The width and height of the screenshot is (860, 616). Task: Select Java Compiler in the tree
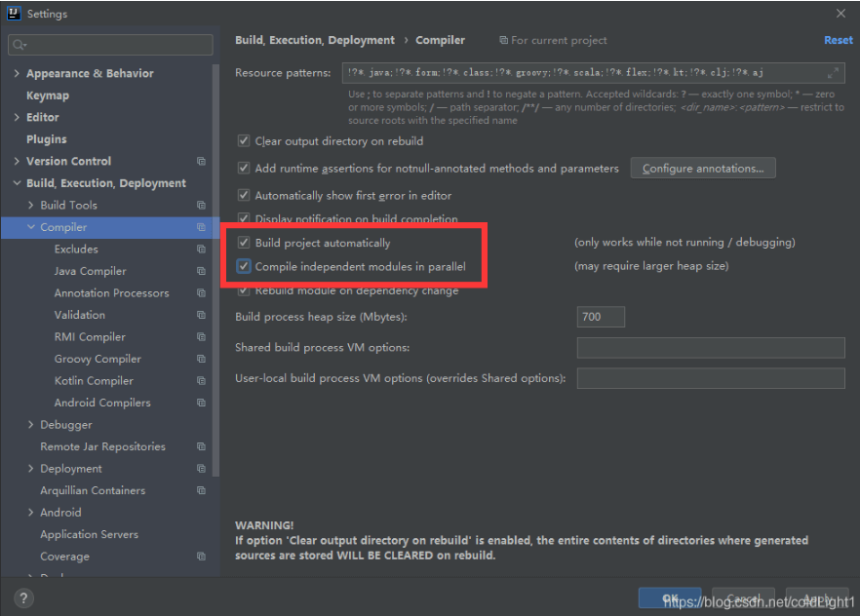pyautogui.click(x=90, y=271)
